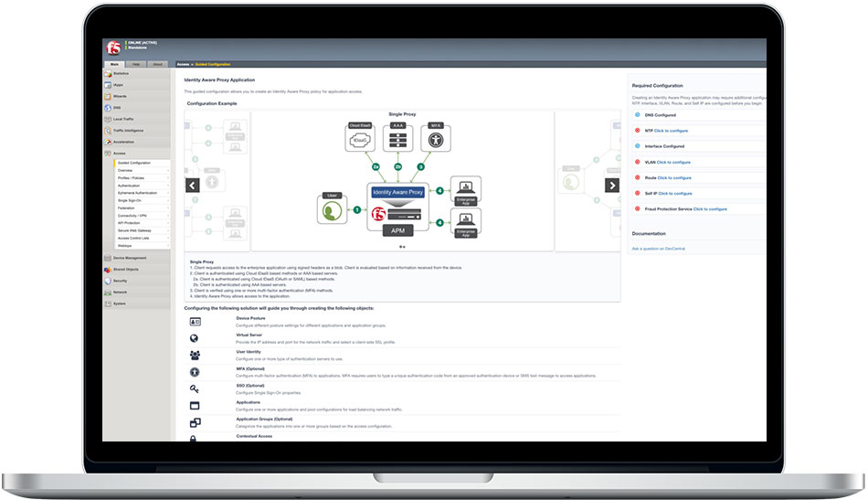This screenshot has width=868, height=500.
Task: Open the Security shield icon
Action: click(x=108, y=281)
